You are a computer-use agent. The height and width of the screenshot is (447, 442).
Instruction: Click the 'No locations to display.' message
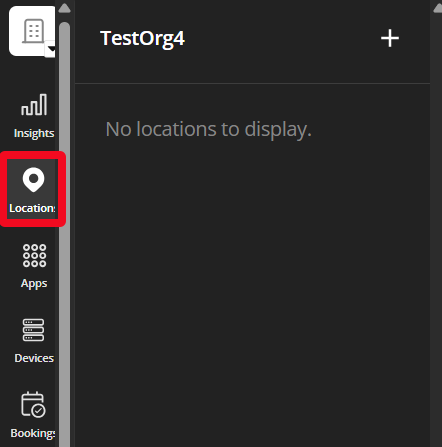tap(209, 129)
